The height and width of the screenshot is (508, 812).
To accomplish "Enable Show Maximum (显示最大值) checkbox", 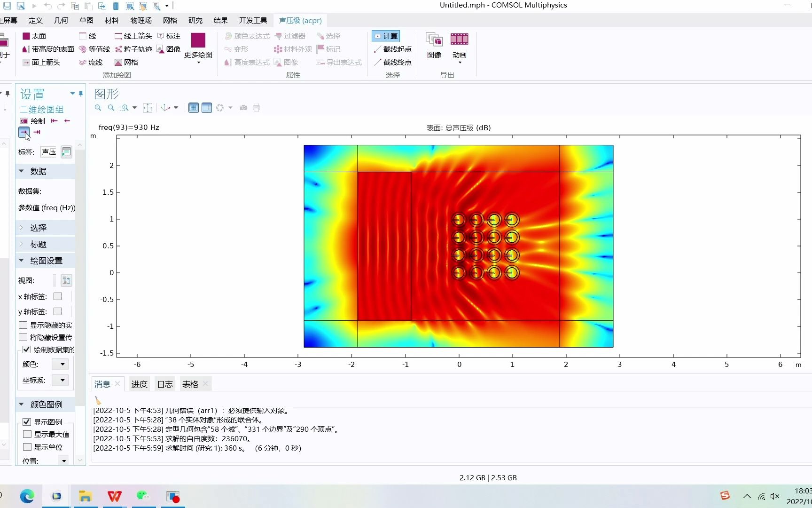I will (x=27, y=434).
